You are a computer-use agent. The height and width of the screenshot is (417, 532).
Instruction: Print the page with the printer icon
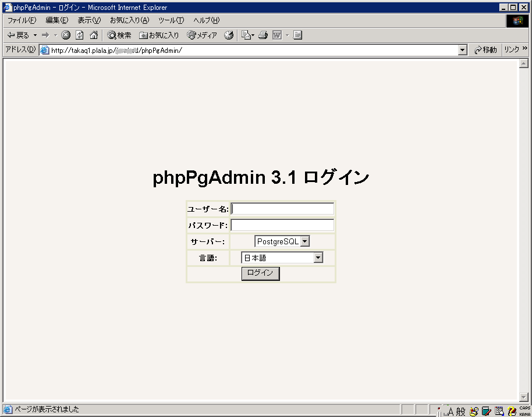click(x=263, y=35)
